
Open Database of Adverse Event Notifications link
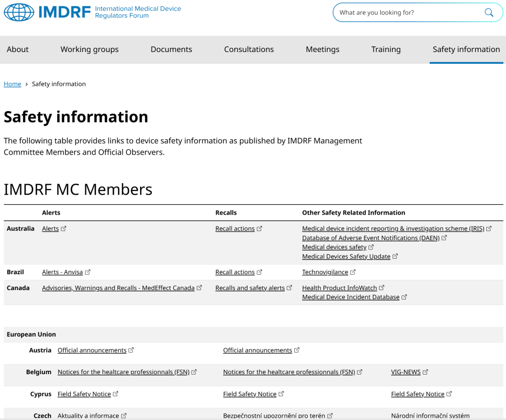pos(371,238)
